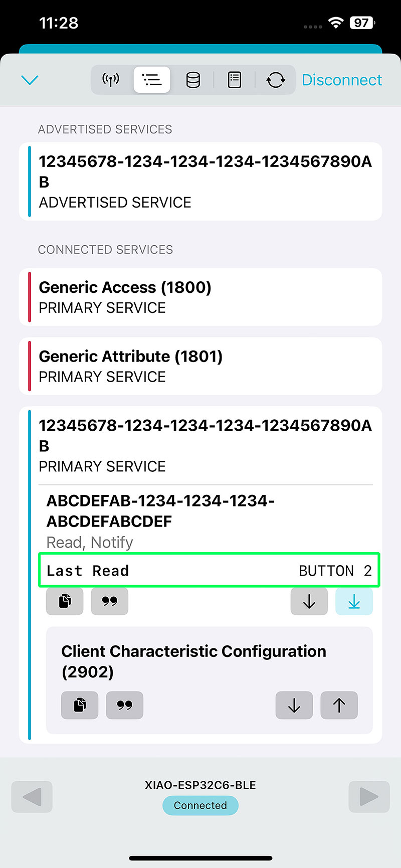Collapse the panel with the down chevron
Image resolution: width=401 pixels, height=868 pixels.
pos(30,80)
